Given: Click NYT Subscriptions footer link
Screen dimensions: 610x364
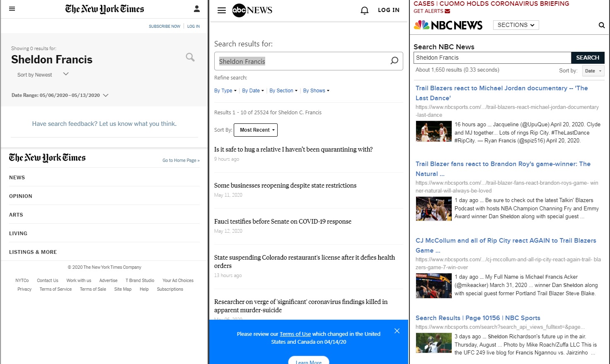Looking at the screenshot, I should tap(170, 289).
